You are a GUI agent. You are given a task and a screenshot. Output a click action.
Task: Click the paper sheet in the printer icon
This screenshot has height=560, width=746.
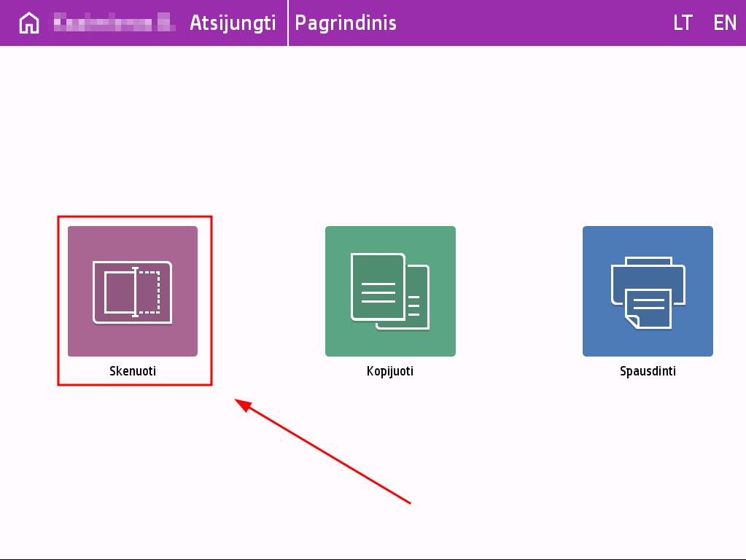point(649,308)
